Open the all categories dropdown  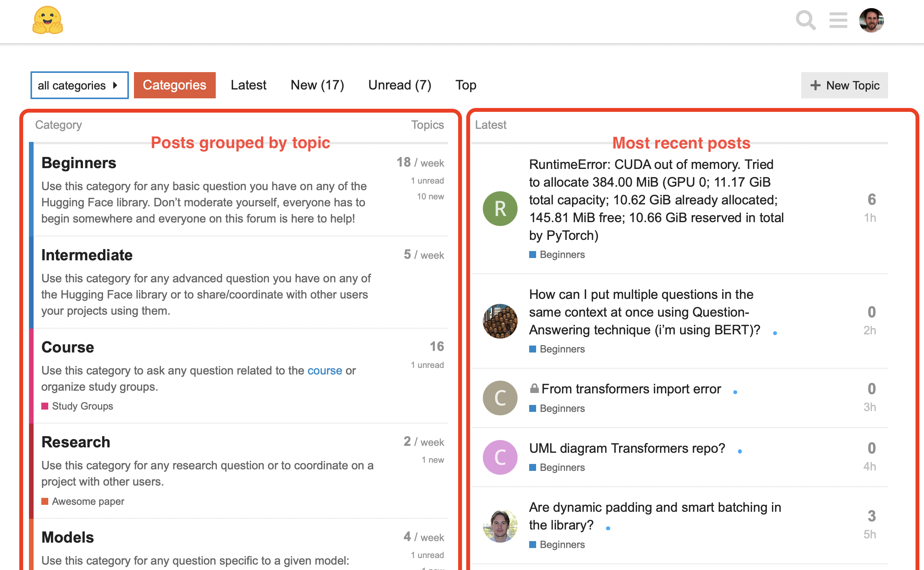[x=79, y=84]
